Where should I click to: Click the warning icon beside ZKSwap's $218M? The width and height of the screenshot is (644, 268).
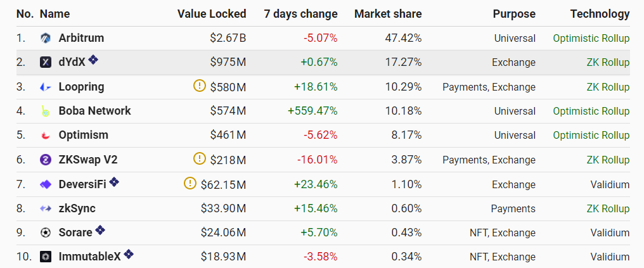coord(200,158)
